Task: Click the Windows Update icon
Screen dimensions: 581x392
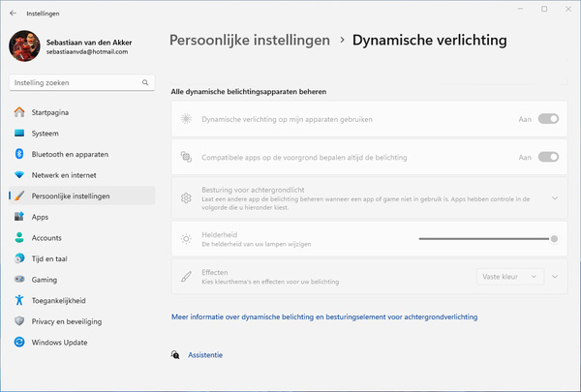Action: click(19, 342)
